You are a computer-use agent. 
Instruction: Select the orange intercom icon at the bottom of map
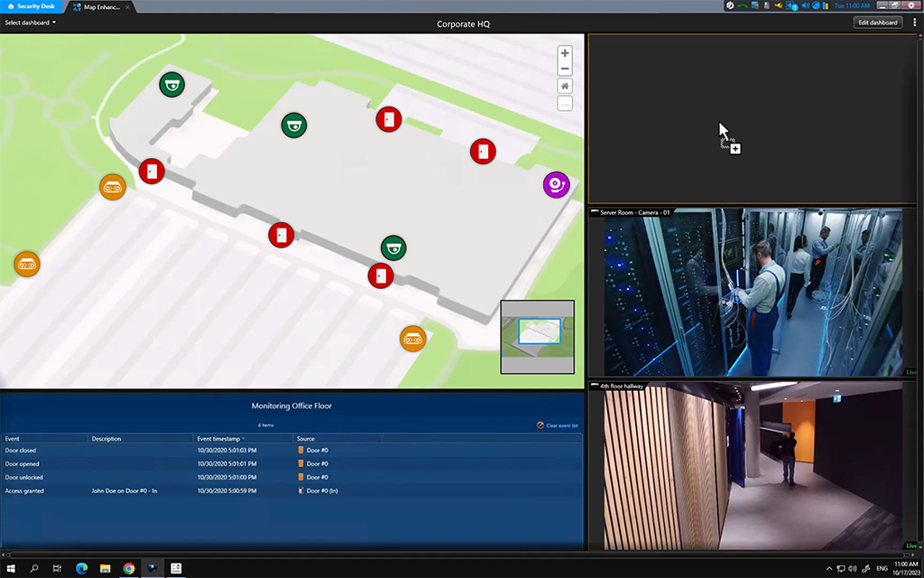[x=412, y=339]
